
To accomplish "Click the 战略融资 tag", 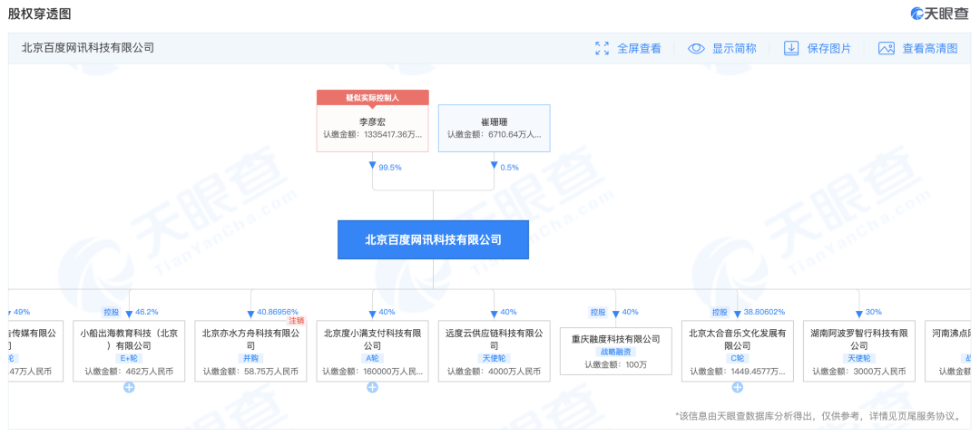I will 615,352.
